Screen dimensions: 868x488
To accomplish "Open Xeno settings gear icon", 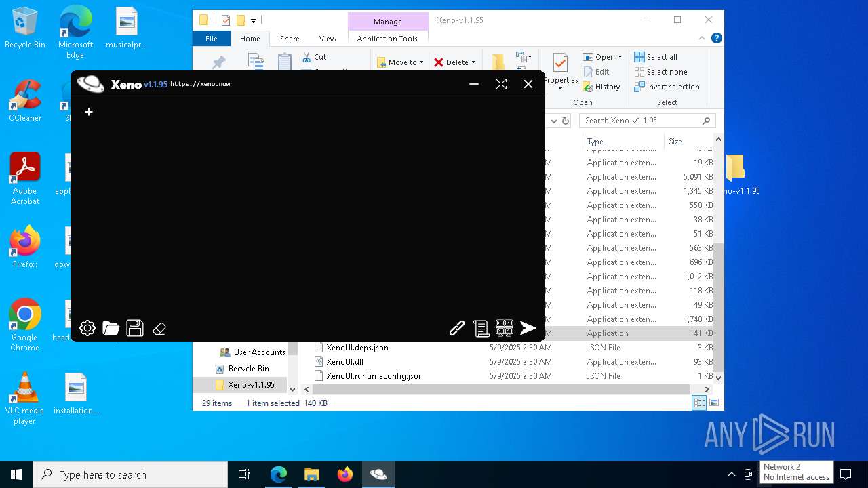I will click(87, 329).
